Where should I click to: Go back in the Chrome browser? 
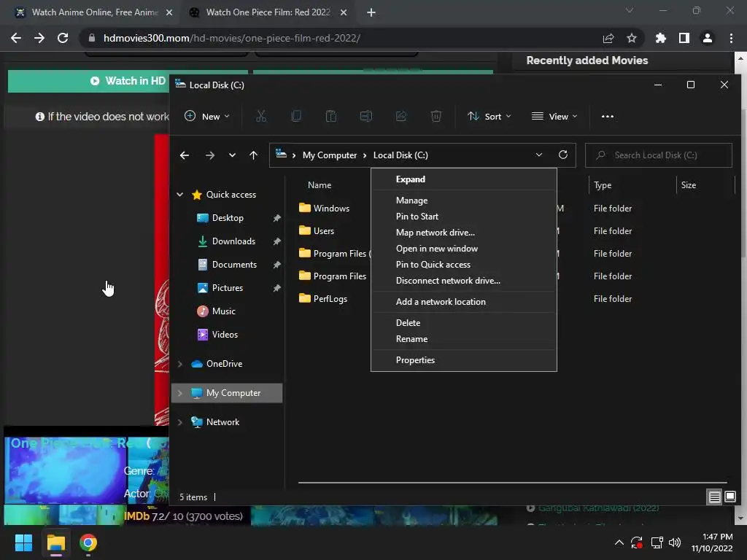tap(16, 38)
